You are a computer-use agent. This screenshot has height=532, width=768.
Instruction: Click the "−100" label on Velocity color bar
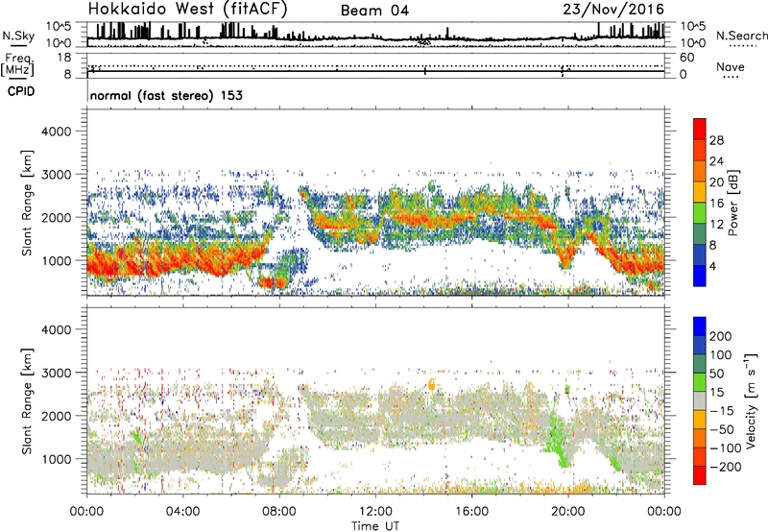point(726,448)
